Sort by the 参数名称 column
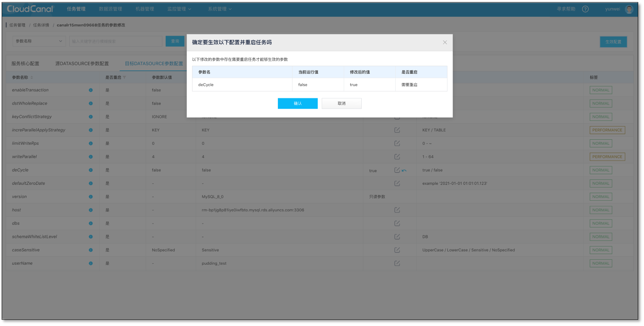Viewport: 644px width, 326px height. tap(32, 78)
